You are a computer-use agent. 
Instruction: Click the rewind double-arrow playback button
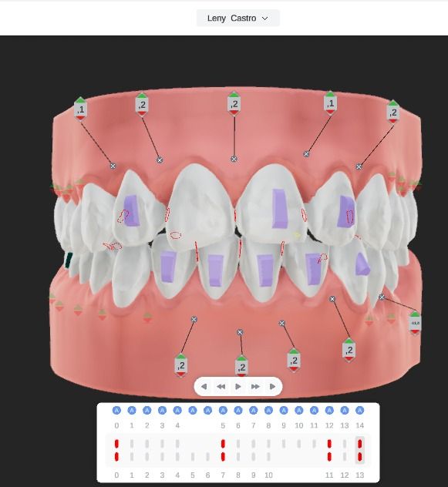(x=221, y=386)
